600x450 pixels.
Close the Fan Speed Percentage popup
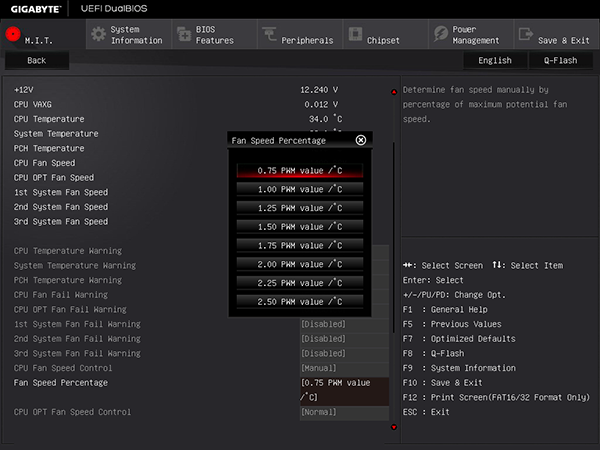point(360,140)
